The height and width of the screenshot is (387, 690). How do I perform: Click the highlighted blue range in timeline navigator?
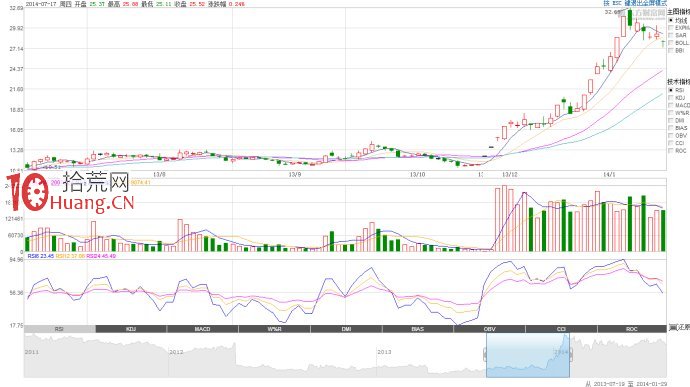[x=528, y=355]
